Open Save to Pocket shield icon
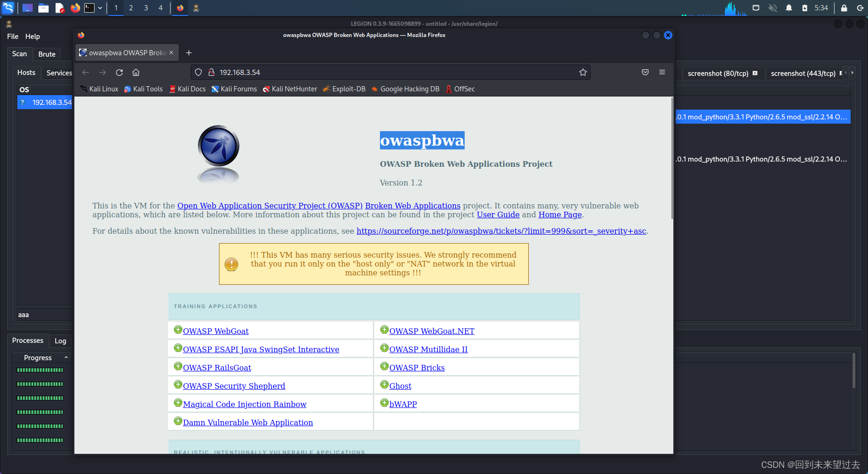This screenshot has height=474, width=868. 645,72
